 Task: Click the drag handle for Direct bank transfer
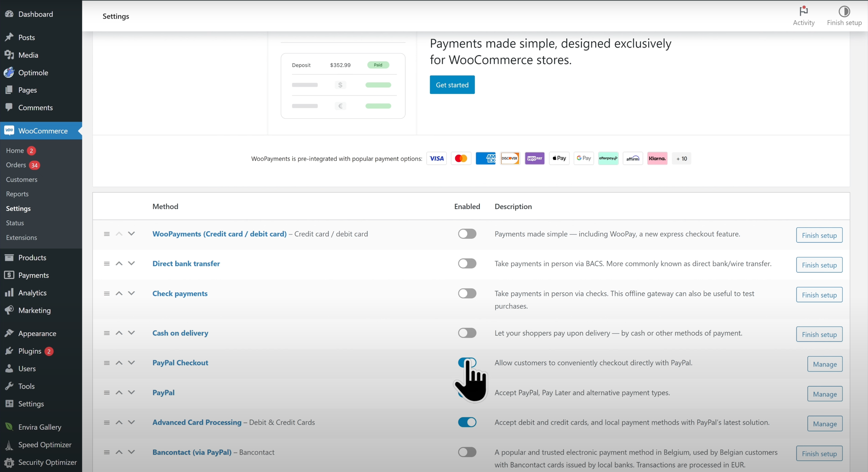(x=107, y=263)
